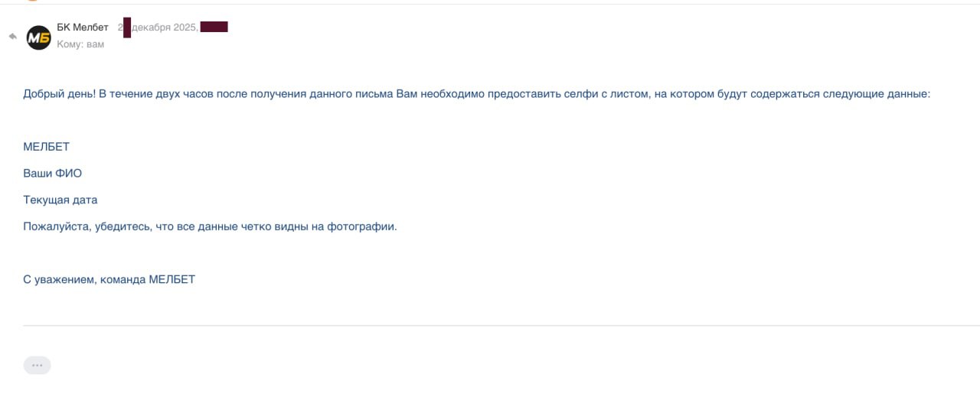Click the МЕЛБЕТ line in the list
Image resolution: width=980 pixels, height=397 pixels.
pyautogui.click(x=47, y=147)
